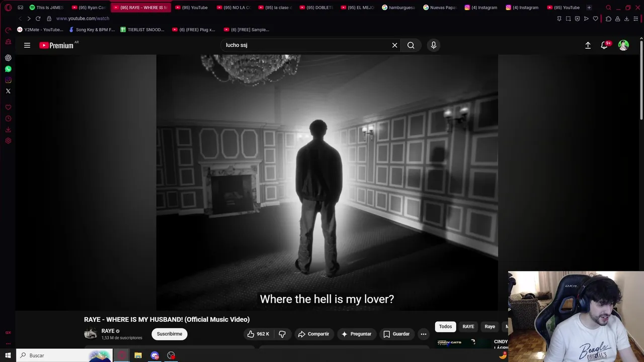Open Opera tab search magnifier

click(608, 8)
